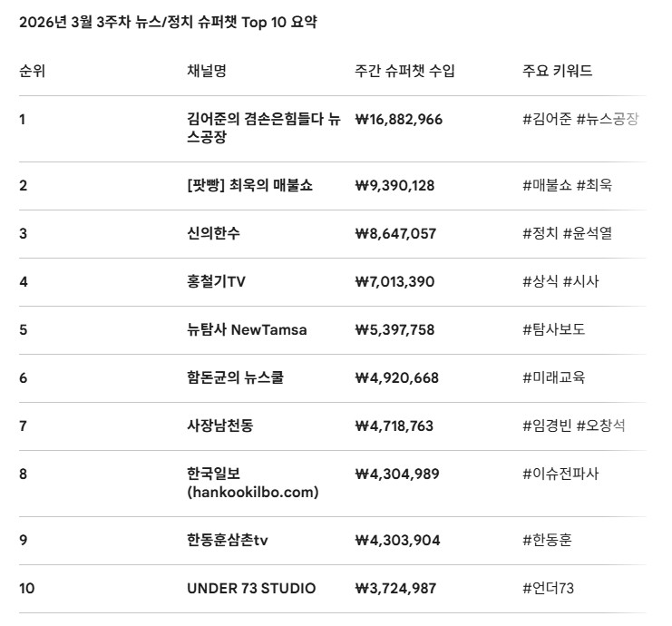Viewport: 672px width, 626px height.
Task: Click the ₩3,724,987 revenue amount
Action: (395, 589)
